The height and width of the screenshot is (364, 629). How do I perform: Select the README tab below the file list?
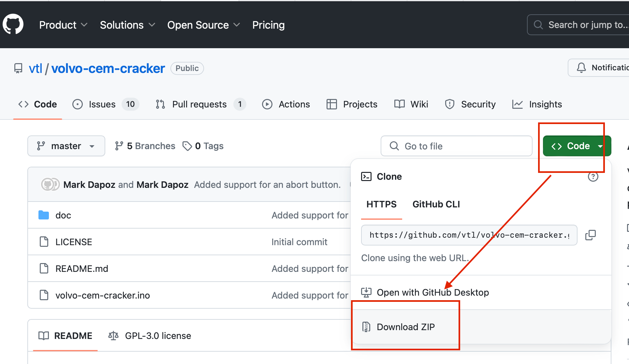[x=65, y=336]
